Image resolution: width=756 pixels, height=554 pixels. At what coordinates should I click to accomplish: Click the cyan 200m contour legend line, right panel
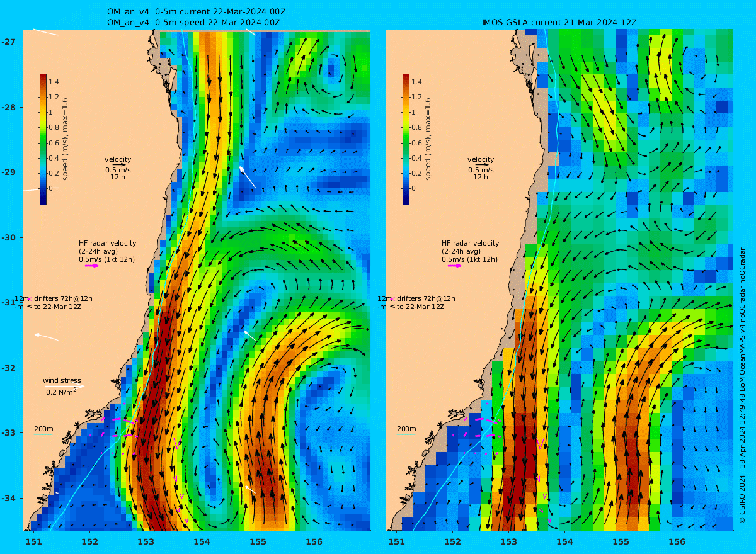pos(406,434)
